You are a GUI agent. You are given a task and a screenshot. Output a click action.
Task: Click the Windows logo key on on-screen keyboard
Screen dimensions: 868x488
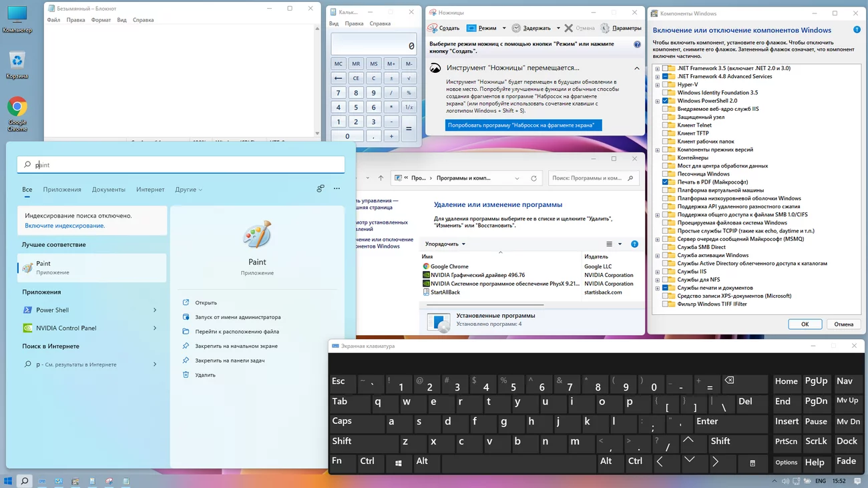(x=399, y=463)
